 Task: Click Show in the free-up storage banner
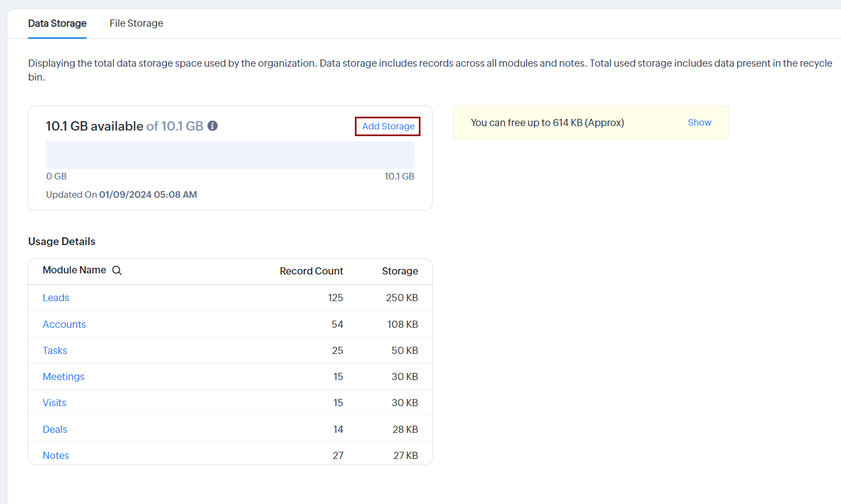699,122
